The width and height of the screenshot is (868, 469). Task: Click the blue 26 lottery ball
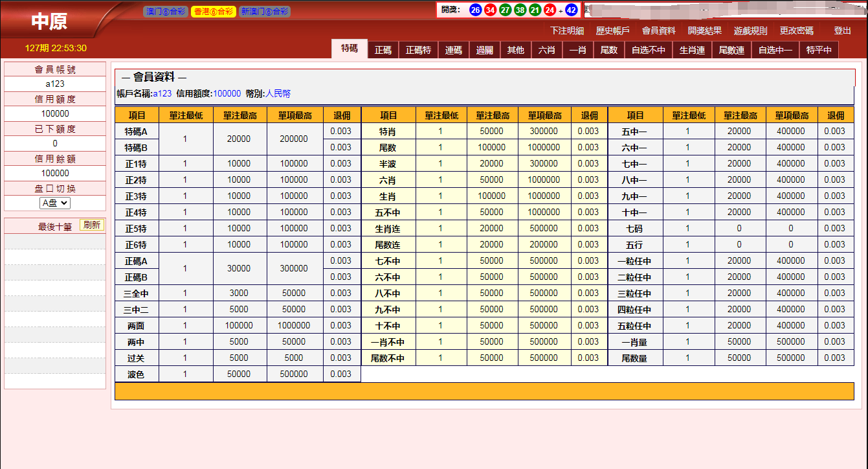(475, 10)
